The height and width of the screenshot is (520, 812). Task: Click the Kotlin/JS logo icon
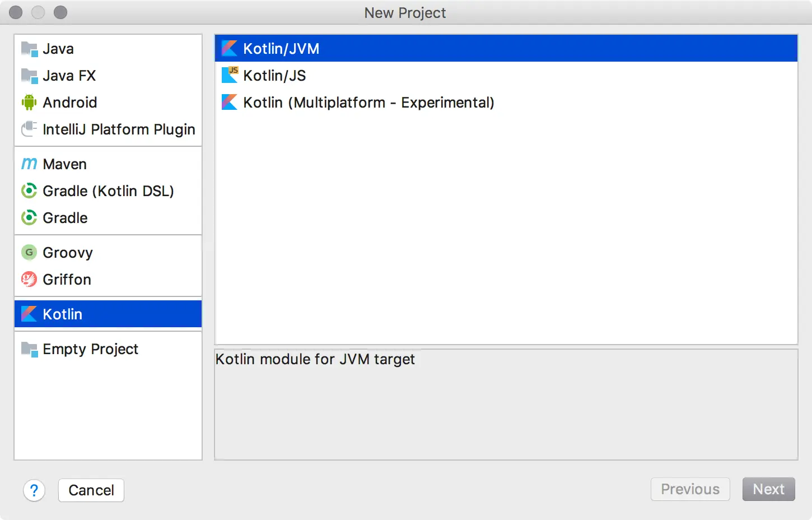coord(230,75)
